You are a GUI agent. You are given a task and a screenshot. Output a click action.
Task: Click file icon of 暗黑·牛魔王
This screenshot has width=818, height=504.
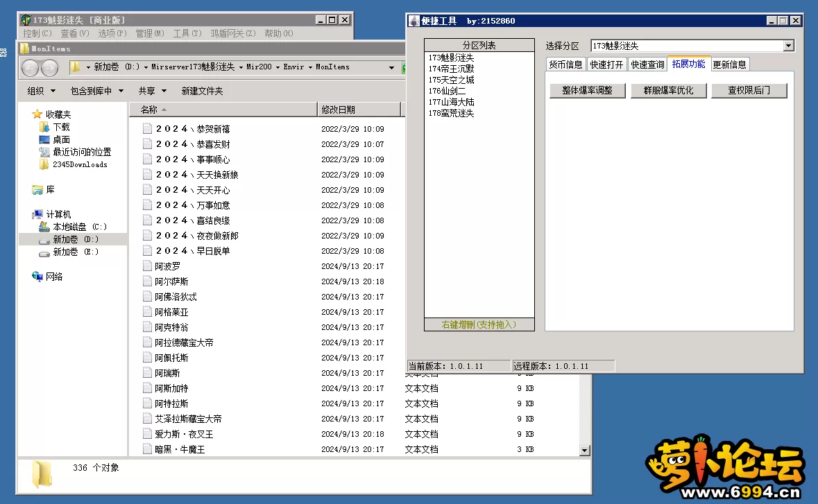(x=147, y=449)
